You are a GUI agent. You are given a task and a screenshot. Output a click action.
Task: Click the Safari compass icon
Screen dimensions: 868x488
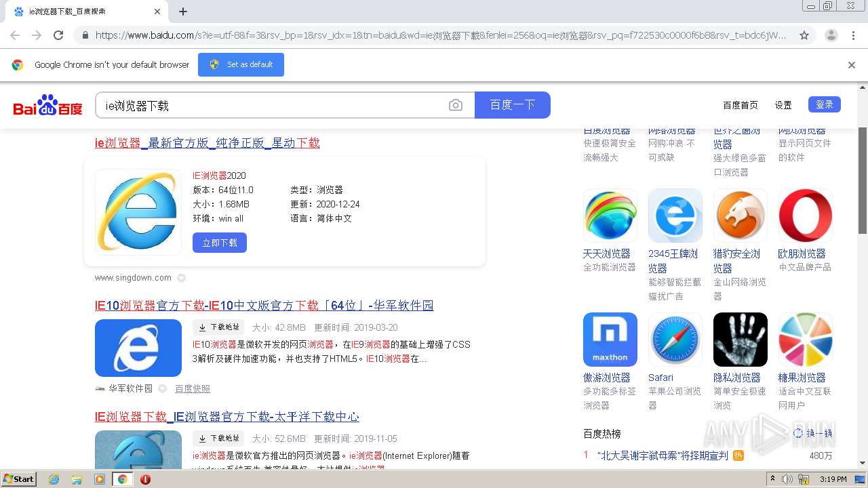[675, 340]
